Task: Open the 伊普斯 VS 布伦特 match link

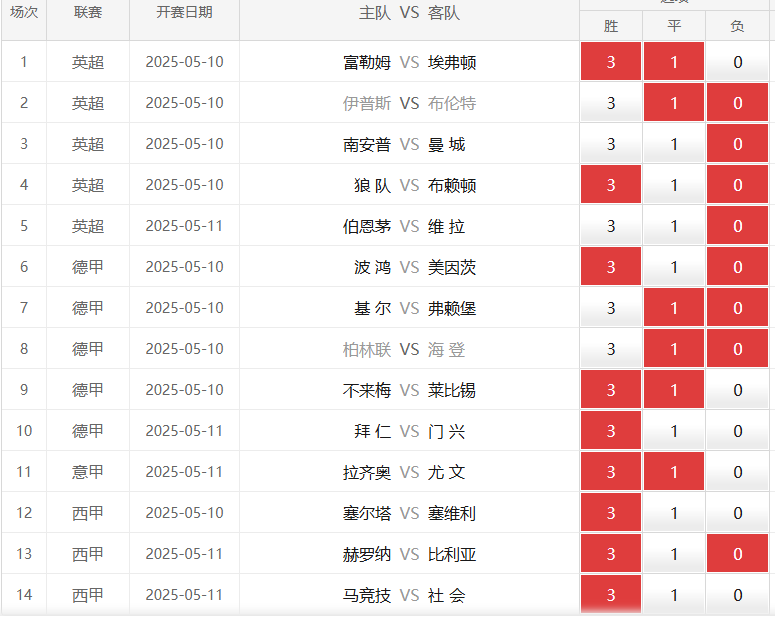Action: point(409,103)
